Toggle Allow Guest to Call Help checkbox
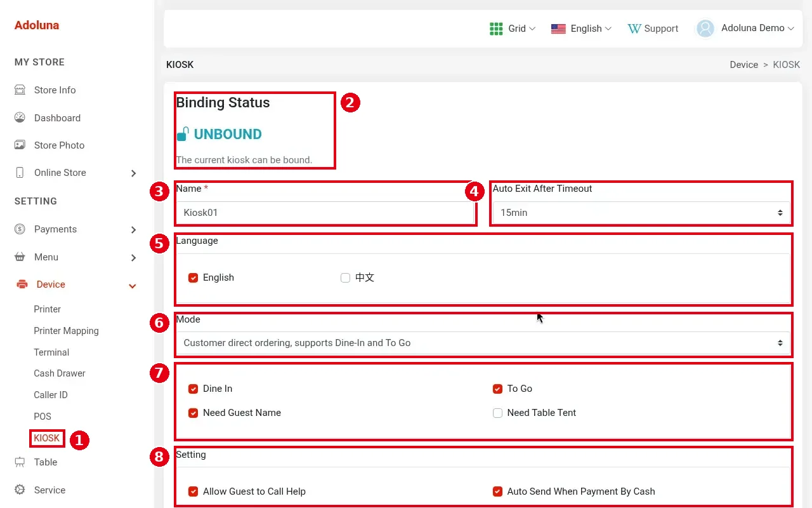 [x=193, y=491]
